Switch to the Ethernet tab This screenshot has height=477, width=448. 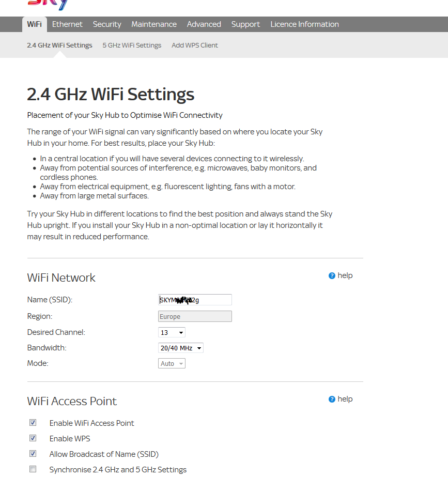67,24
